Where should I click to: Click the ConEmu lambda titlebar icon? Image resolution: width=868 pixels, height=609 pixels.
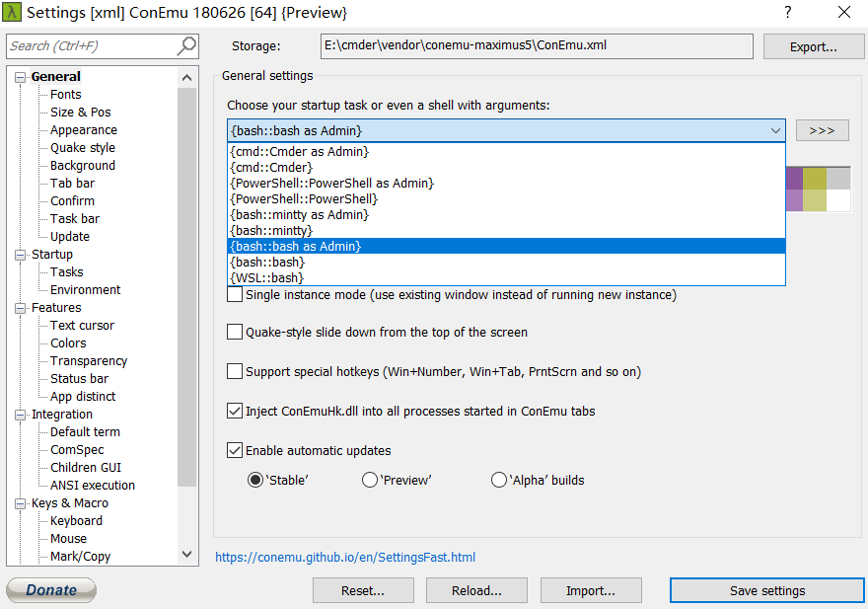click(x=14, y=13)
